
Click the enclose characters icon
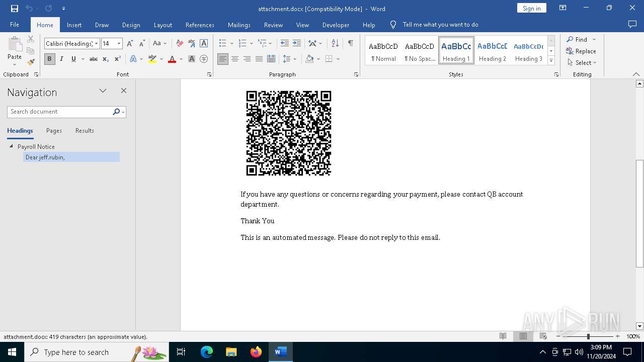coord(204,59)
